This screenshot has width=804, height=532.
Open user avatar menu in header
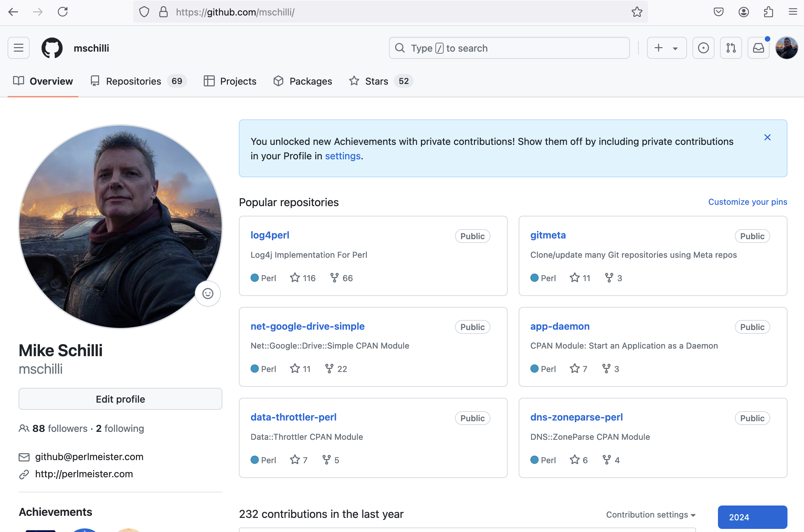click(x=786, y=48)
